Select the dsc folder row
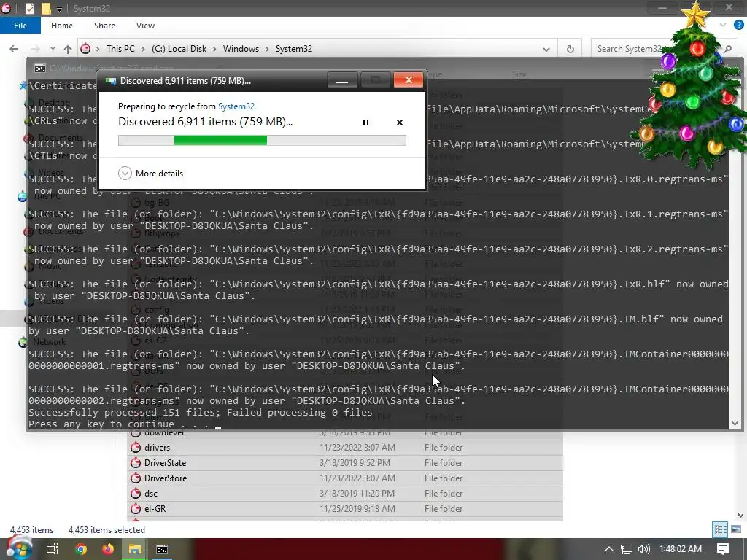The image size is (747, 560). 345,494
